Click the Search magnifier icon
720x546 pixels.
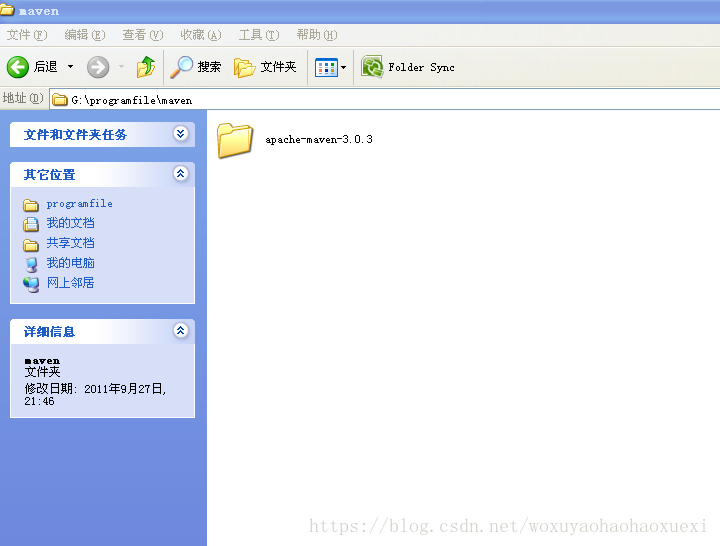pyautogui.click(x=181, y=67)
